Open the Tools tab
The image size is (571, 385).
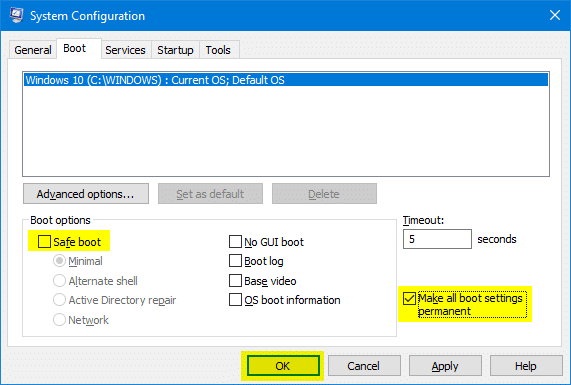(x=218, y=50)
